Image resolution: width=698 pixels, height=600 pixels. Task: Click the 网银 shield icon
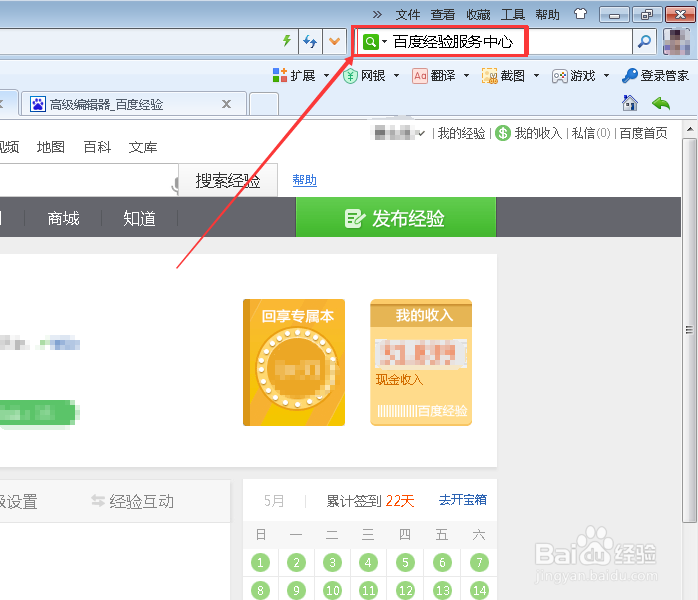click(x=350, y=76)
